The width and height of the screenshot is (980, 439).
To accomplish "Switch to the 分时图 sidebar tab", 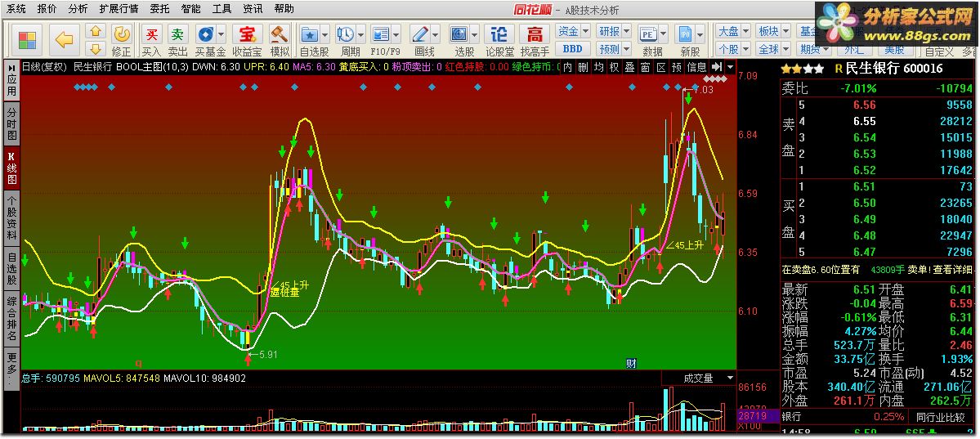I will (x=12, y=124).
